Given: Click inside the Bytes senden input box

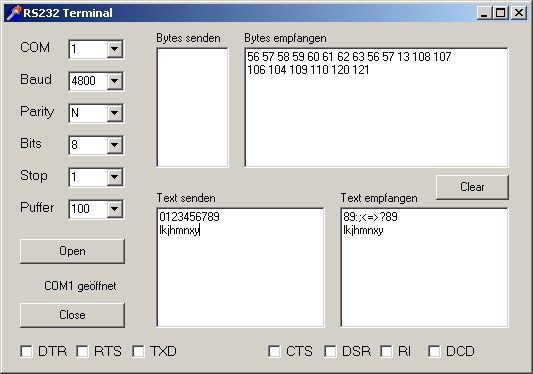Looking at the screenshot, I should pos(192,107).
